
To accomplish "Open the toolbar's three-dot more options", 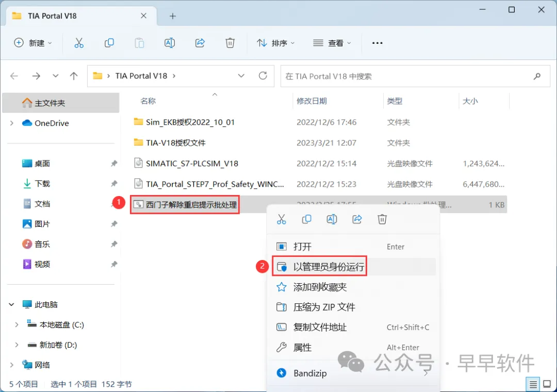I will [x=377, y=43].
